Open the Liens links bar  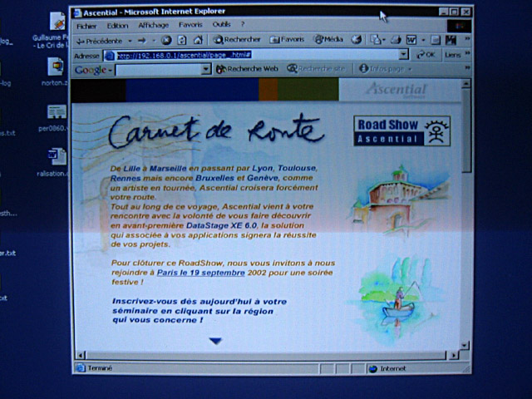[452, 55]
